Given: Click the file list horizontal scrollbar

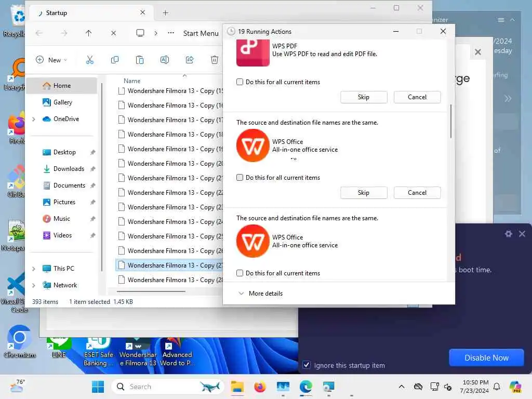Looking at the screenshot, I should click(151, 291).
